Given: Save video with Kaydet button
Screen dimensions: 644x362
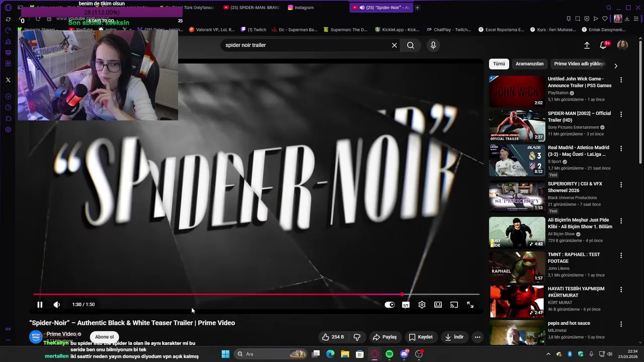Looking at the screenshot, I should point(421,337).
